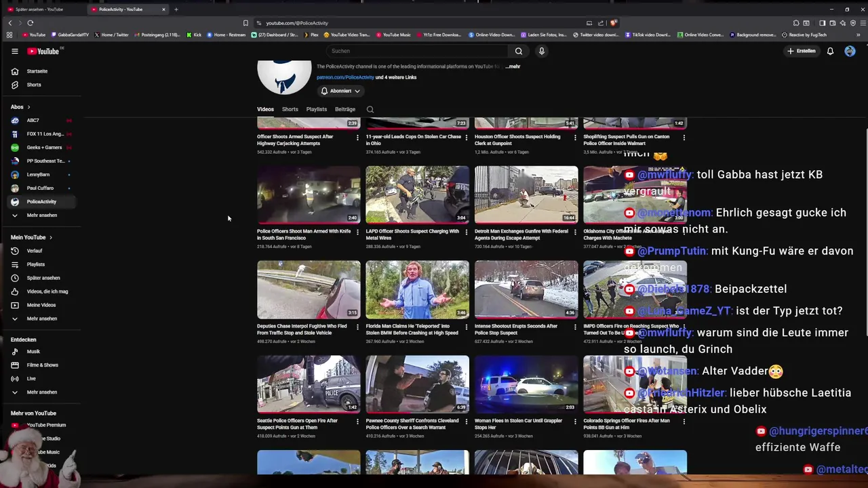Open Detroit Man Exchanges Gunfire thumbnail
868x488 pixels.
(526, 195)
